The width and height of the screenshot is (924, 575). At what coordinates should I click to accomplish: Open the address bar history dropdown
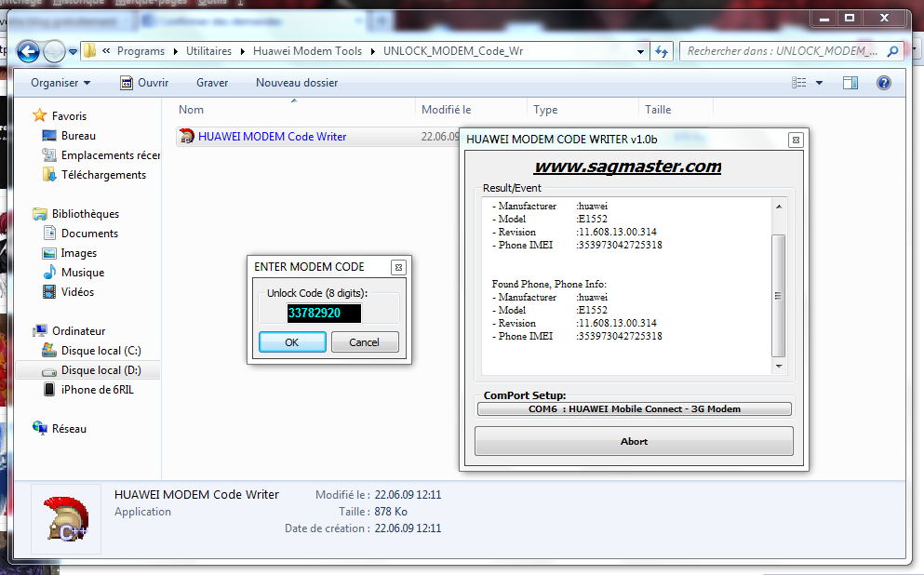(x=640, y=51)
